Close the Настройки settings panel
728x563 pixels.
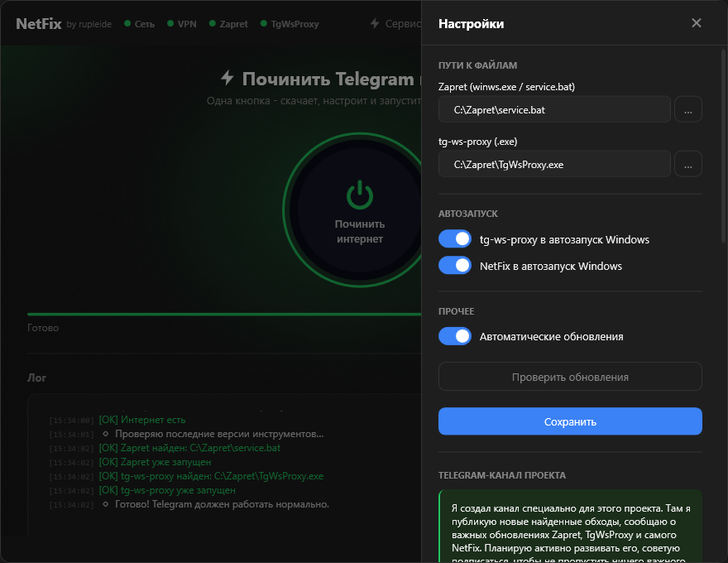(x=696, y=22)
